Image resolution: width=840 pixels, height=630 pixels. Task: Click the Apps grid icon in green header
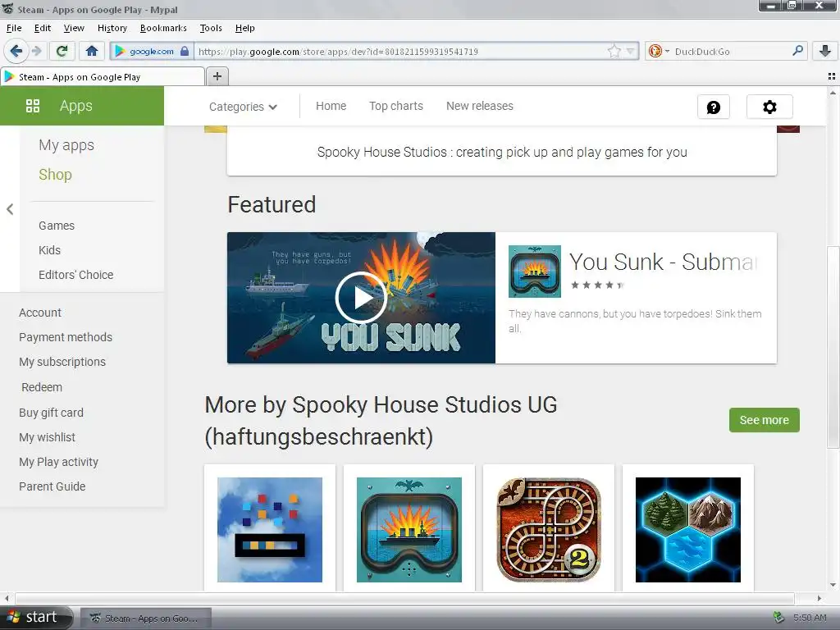[33, 106]
